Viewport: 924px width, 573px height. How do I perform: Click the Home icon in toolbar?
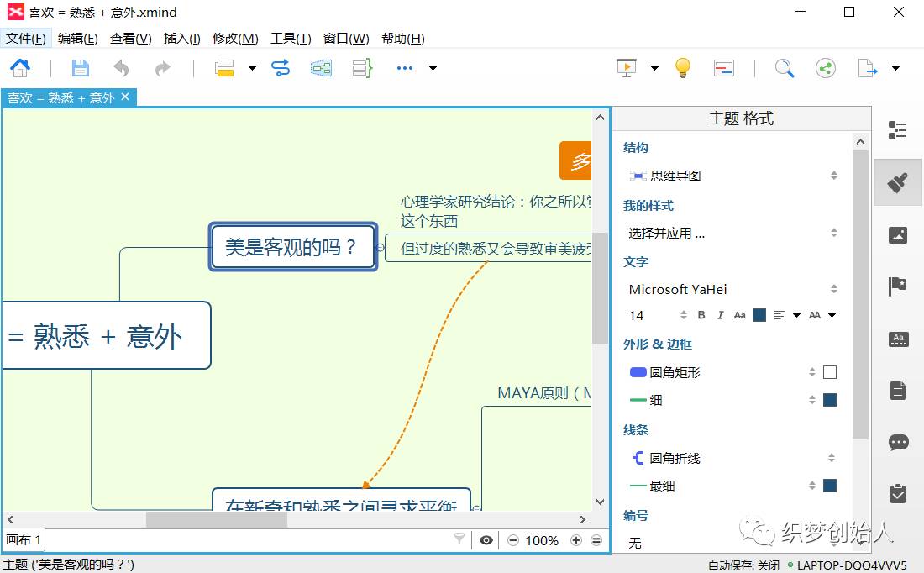pyautogui.click(x=20, y=68)
